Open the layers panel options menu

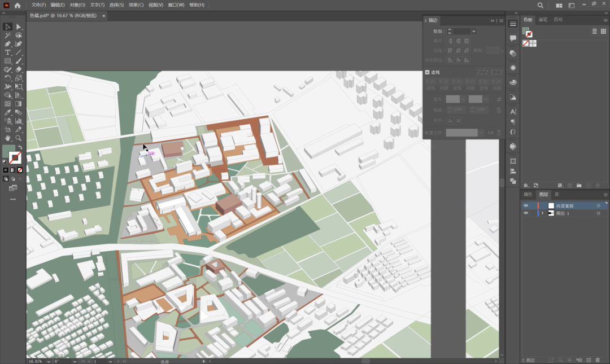pos(605,195)
